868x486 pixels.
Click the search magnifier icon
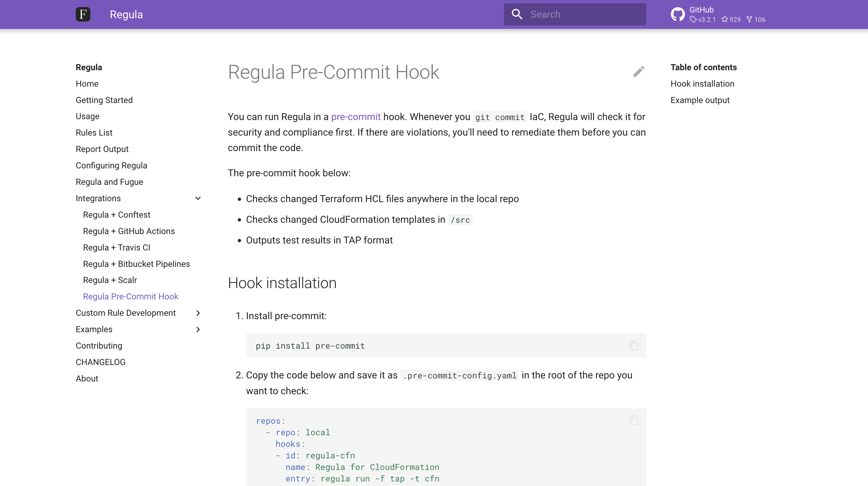tap(517, 14)
